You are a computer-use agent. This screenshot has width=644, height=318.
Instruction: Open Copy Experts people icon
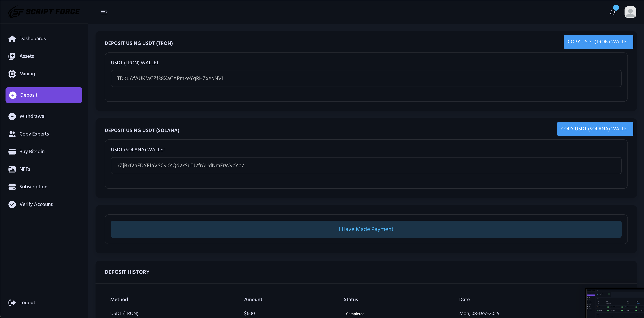(x=12, y=134)
